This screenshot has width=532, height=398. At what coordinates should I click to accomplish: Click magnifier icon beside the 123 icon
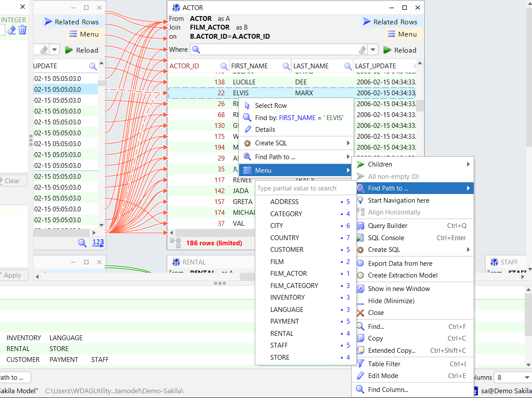pos(82,243)
